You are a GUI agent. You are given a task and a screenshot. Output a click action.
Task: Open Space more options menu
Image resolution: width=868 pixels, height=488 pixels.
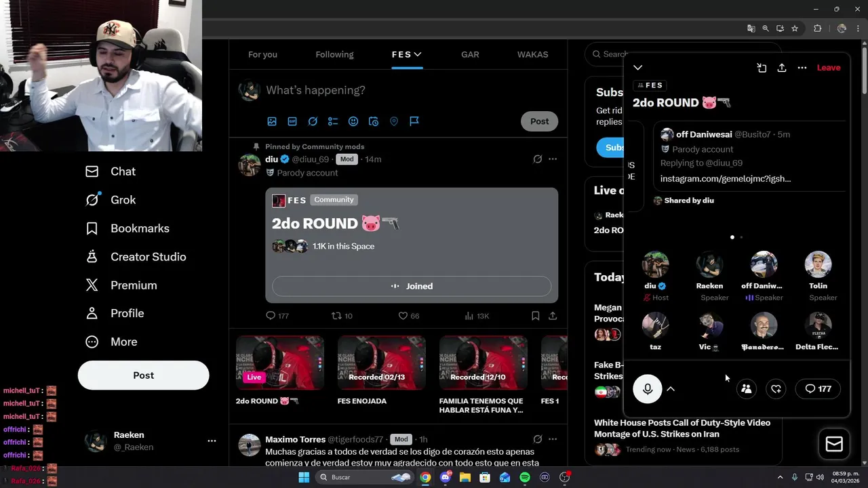point(802,68)
